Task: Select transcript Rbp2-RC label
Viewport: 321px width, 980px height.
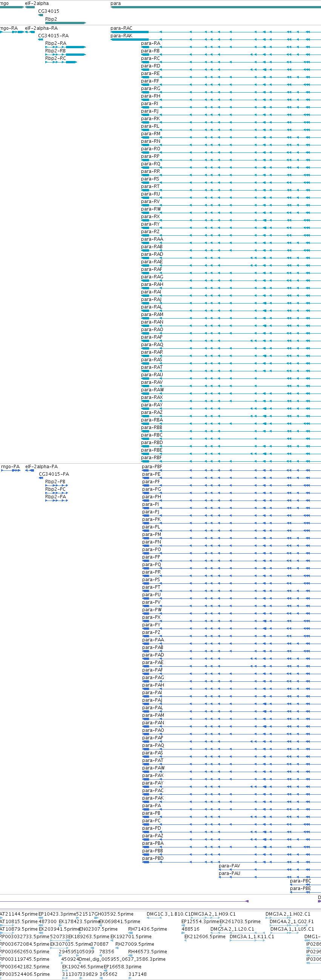Action: coord(56,59)
